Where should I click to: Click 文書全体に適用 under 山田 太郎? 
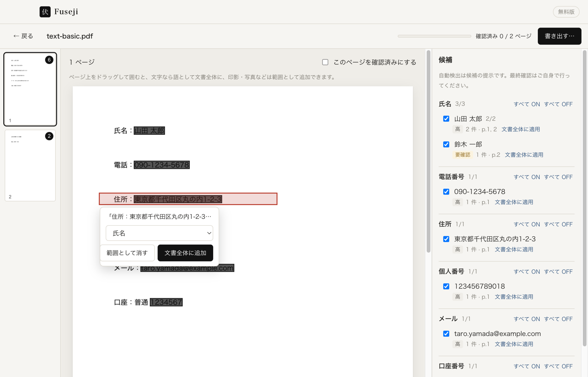click(x=520, y=130)
